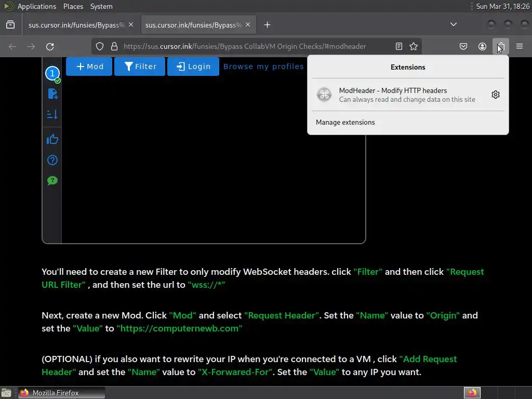This screenshot has width=532, height=399.
Task: Click the Firefox workspace switcher thumbnail
Action: pos(472,393)
